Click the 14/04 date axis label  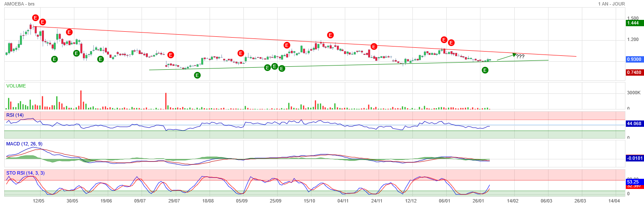(614, 201)
